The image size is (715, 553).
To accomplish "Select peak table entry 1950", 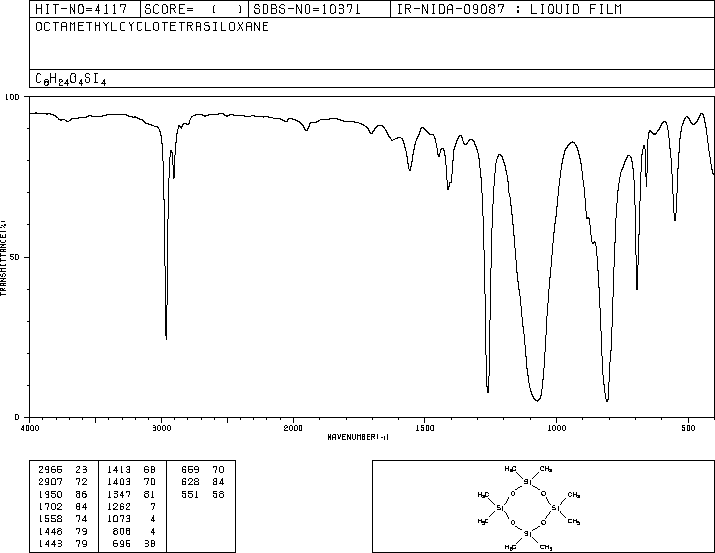I will pos(50,495).
